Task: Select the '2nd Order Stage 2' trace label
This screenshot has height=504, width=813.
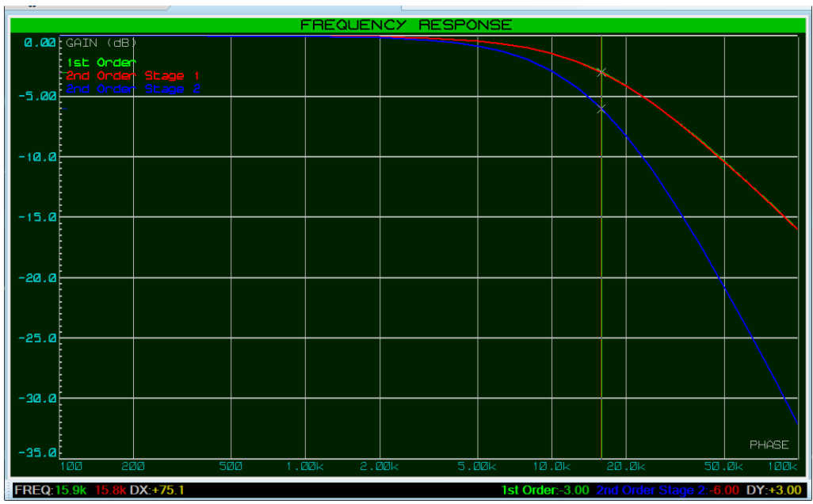Action: tap(132, 89)
